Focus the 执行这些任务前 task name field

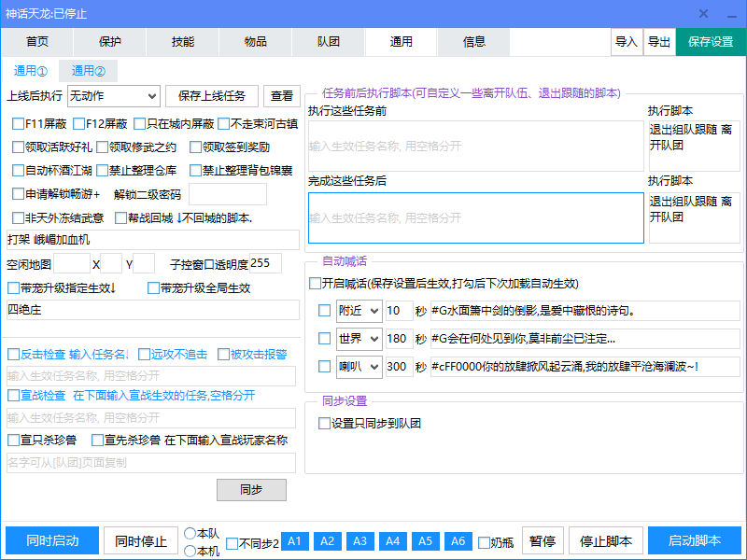(x=476, y=147)
